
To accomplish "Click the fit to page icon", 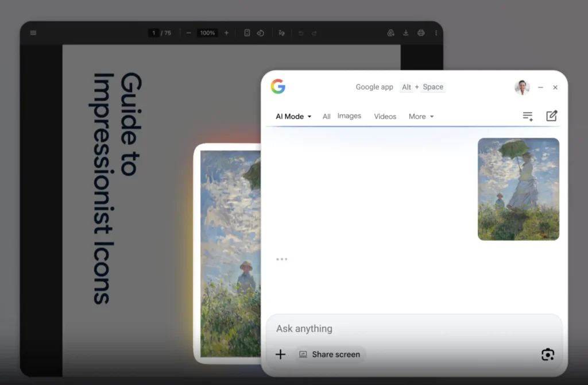I will click(247, 33).
